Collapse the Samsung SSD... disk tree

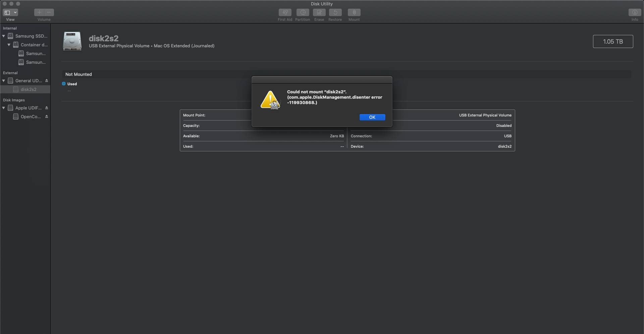(4, 36)
